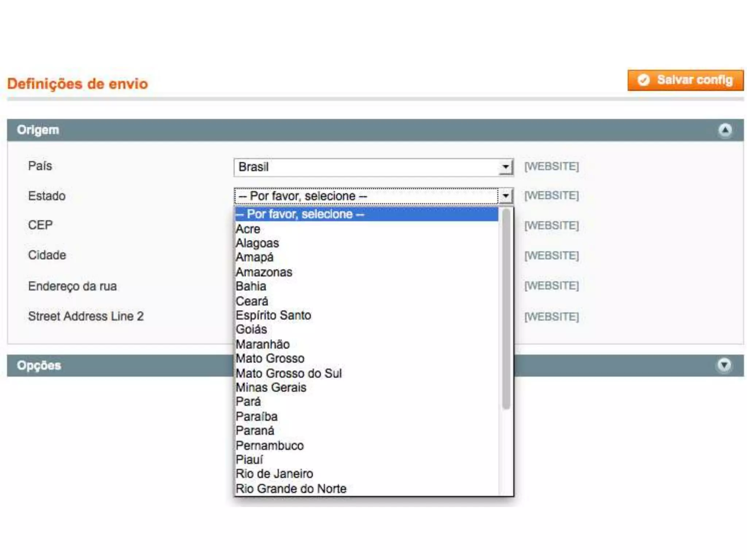Click the highlighted 'Por favor, selecione' option
Viewport: 747px width, 560px height.
click(x=300, y=214)
